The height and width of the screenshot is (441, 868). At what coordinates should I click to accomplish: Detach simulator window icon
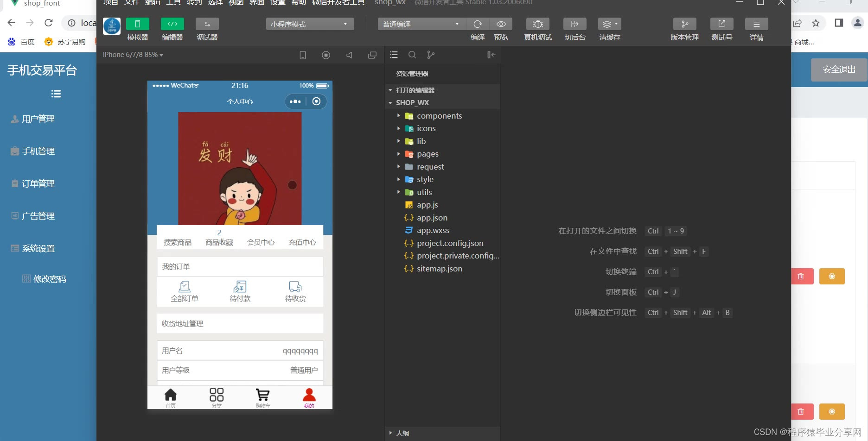click(x=372, y=55)
